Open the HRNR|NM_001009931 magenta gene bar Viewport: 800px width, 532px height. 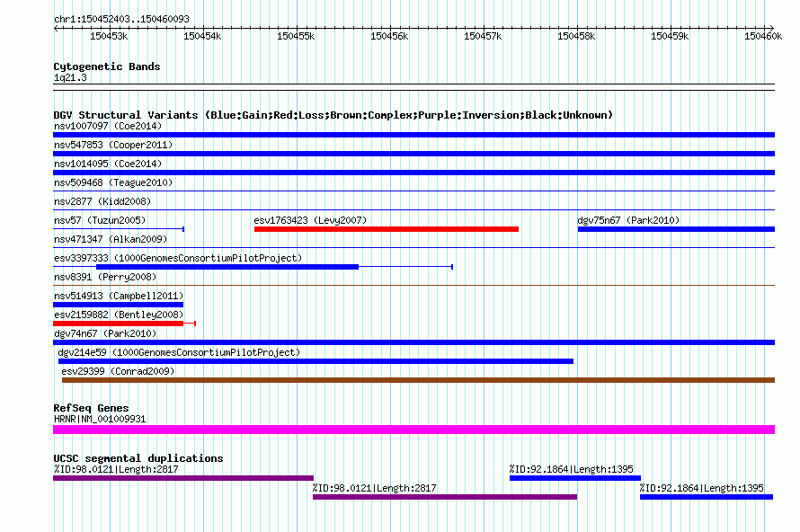pyautogui.click(x=413, y=430)
